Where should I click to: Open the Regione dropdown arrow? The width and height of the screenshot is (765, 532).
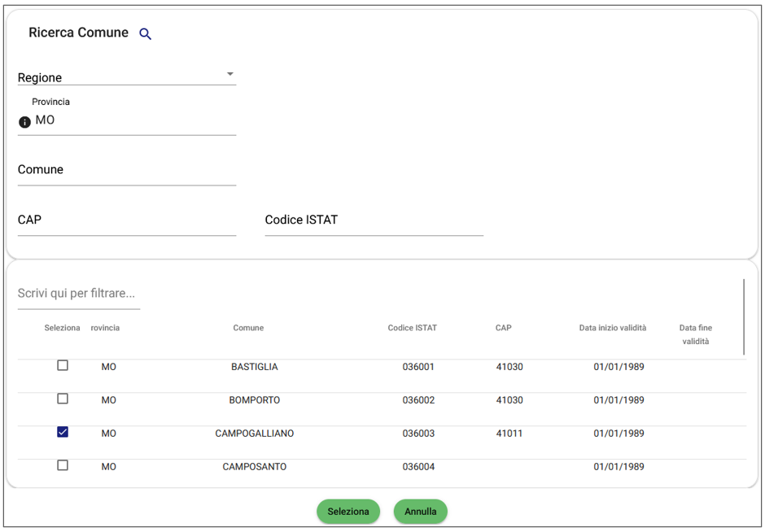(230, 75)
